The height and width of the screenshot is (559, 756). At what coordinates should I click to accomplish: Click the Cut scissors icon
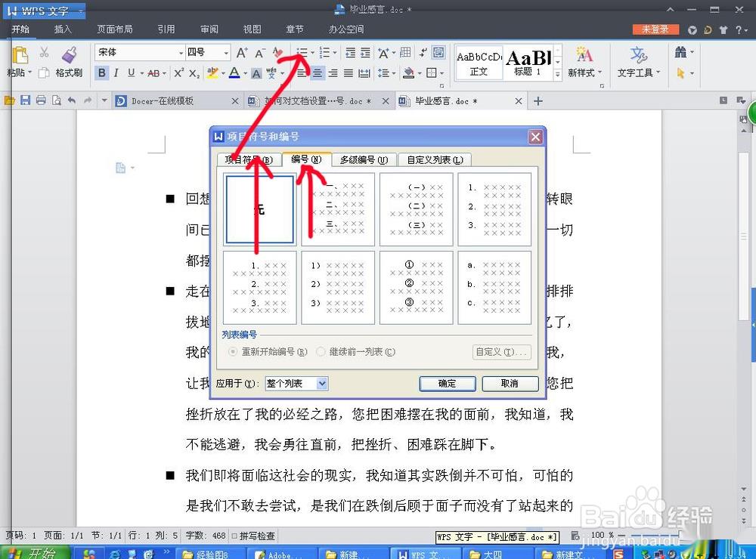(x=45, y=52)
